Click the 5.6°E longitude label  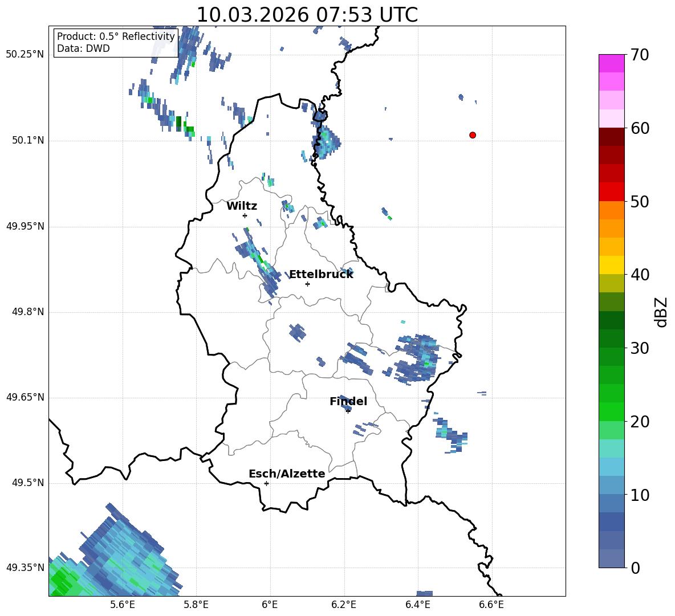click(123, 605)
